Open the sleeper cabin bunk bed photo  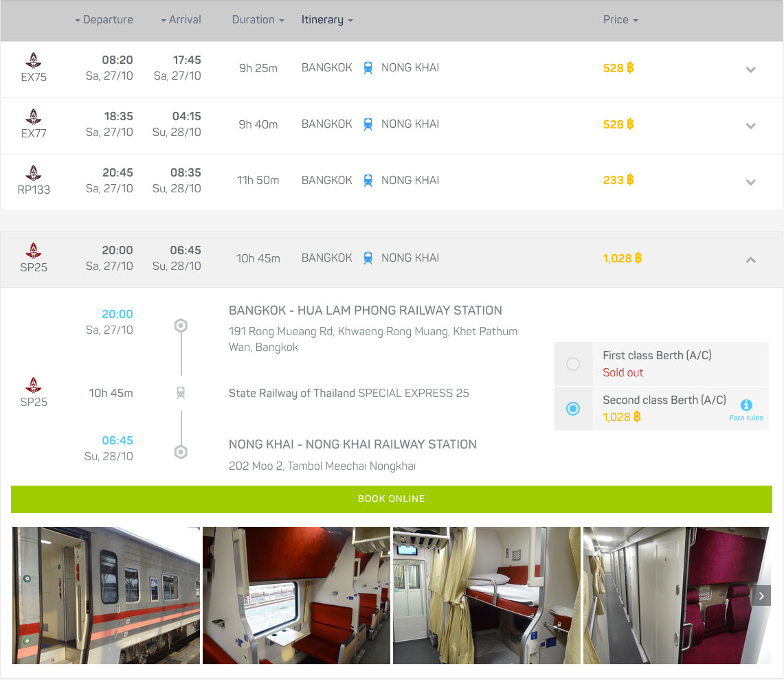coord(486,596)
